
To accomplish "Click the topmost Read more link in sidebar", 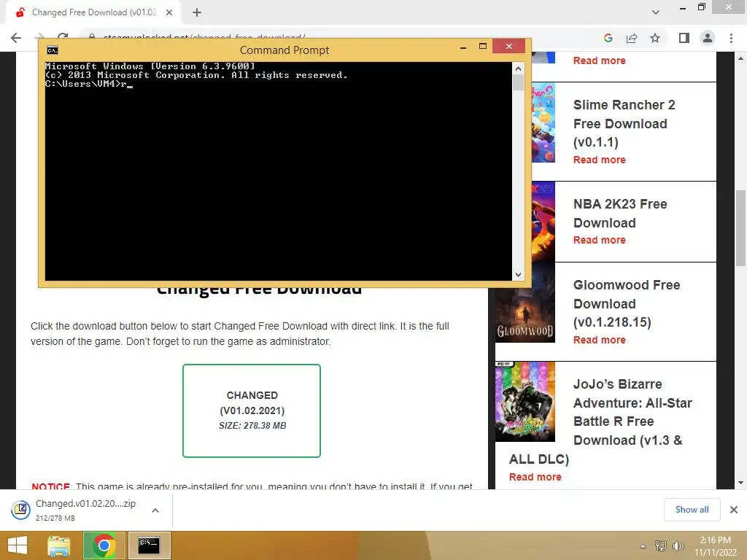I will pyautogui.click(x=600, y=61).
